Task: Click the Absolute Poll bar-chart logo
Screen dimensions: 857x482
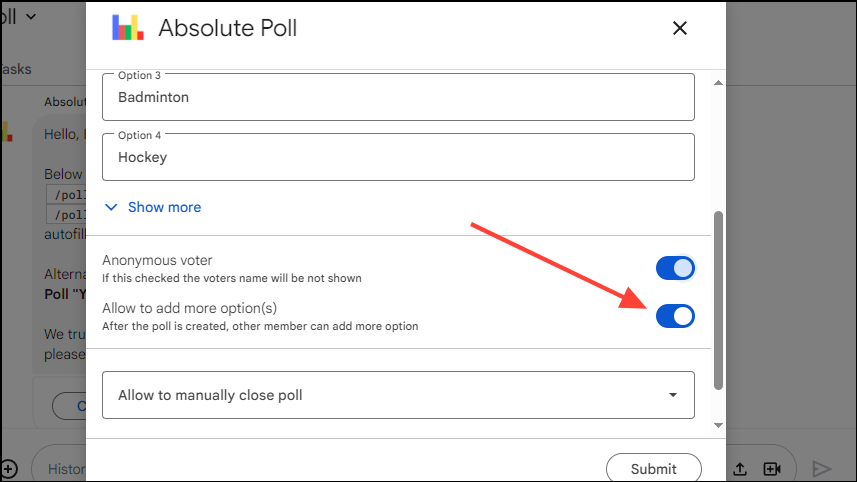Action: tap(127, 28)
